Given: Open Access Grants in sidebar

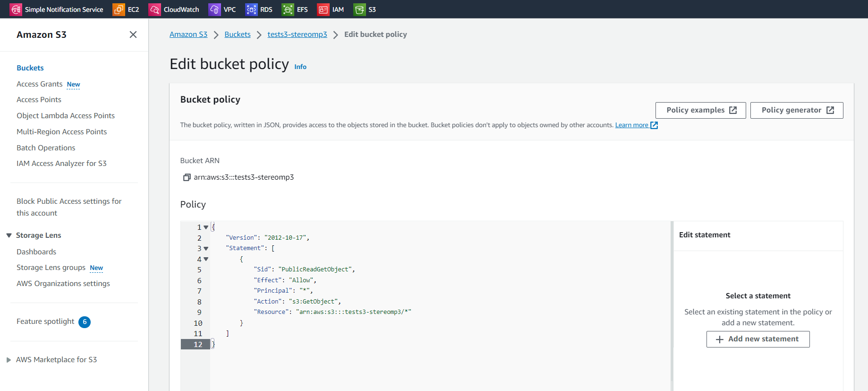Looking at the screenshot, I should click(40, 84).
